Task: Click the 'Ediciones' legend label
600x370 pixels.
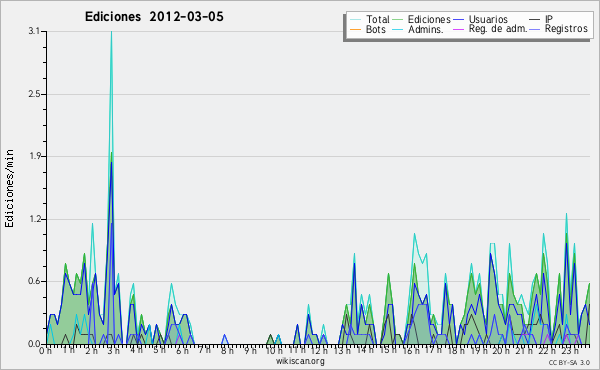Action: click(x=429, y=19)
